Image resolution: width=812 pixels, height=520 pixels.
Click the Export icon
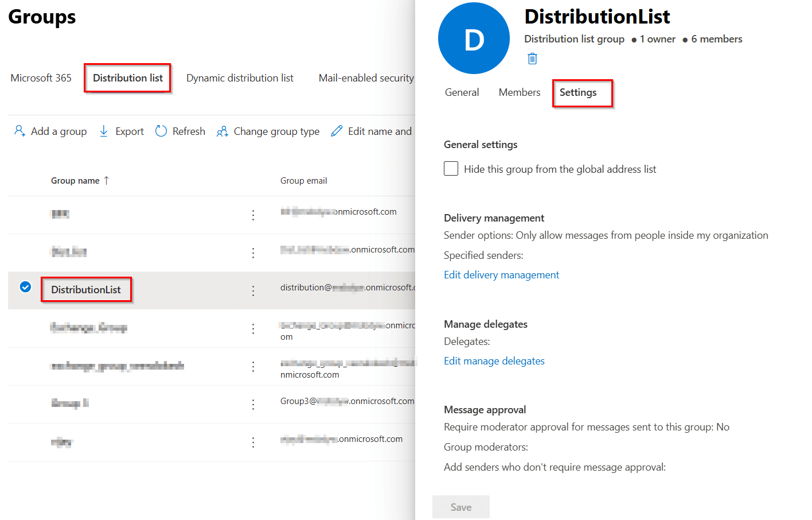pos(104,131)
